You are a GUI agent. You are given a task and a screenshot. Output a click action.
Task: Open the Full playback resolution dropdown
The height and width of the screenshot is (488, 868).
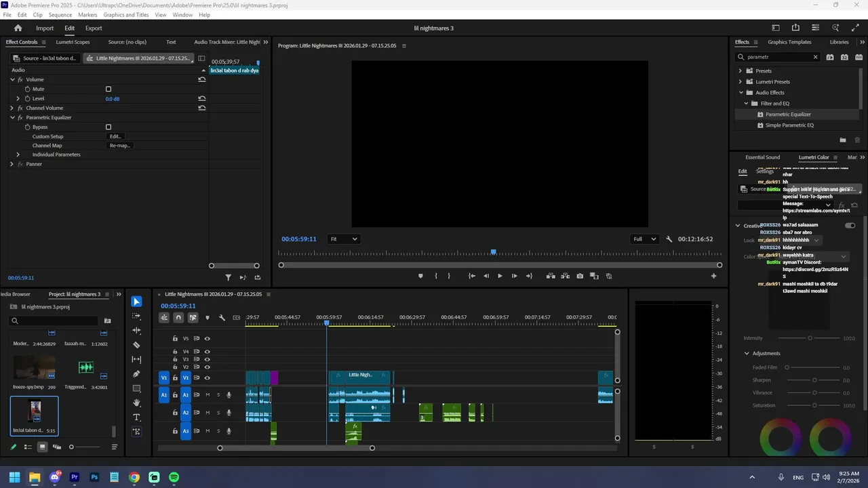point(644,239)
